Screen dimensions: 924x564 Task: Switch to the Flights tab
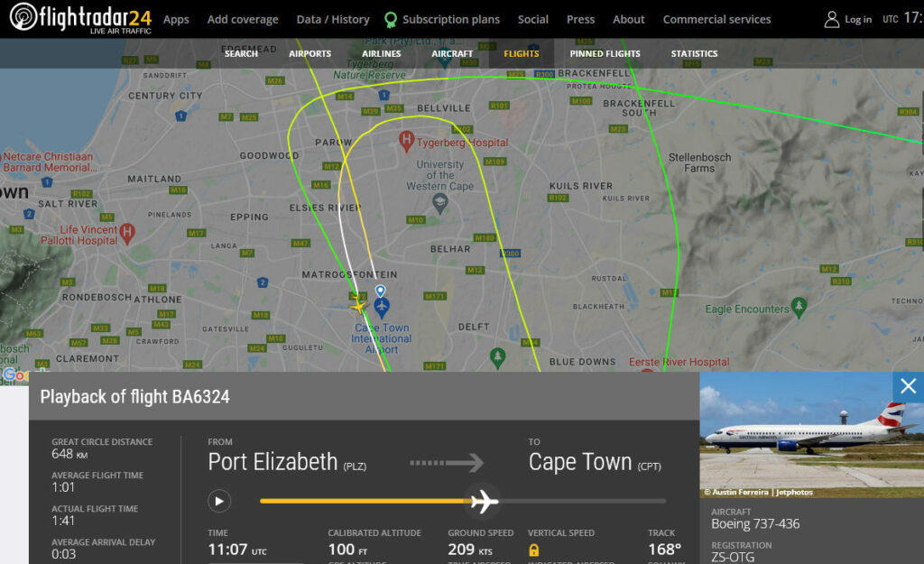[x=522, y=53]
